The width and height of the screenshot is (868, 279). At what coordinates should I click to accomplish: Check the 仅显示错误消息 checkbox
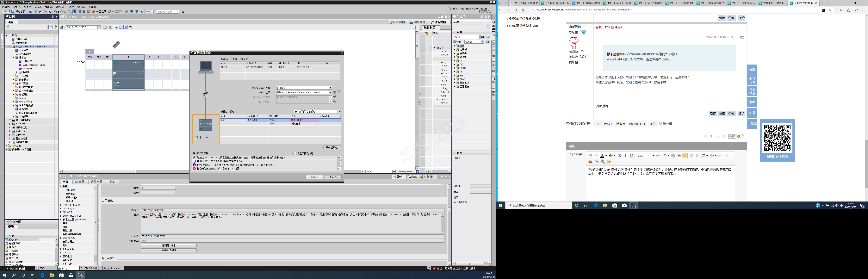point(295,153)
